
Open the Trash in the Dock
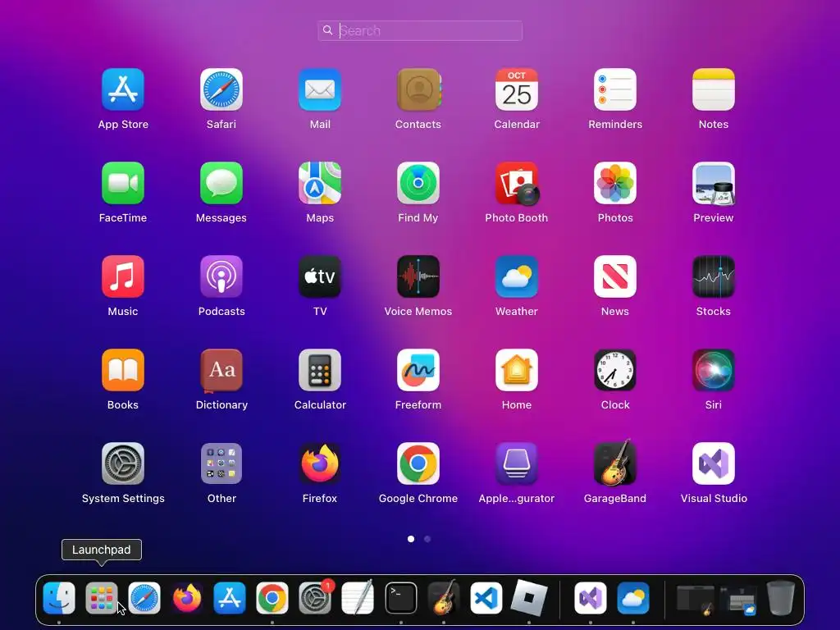(781, 598)
